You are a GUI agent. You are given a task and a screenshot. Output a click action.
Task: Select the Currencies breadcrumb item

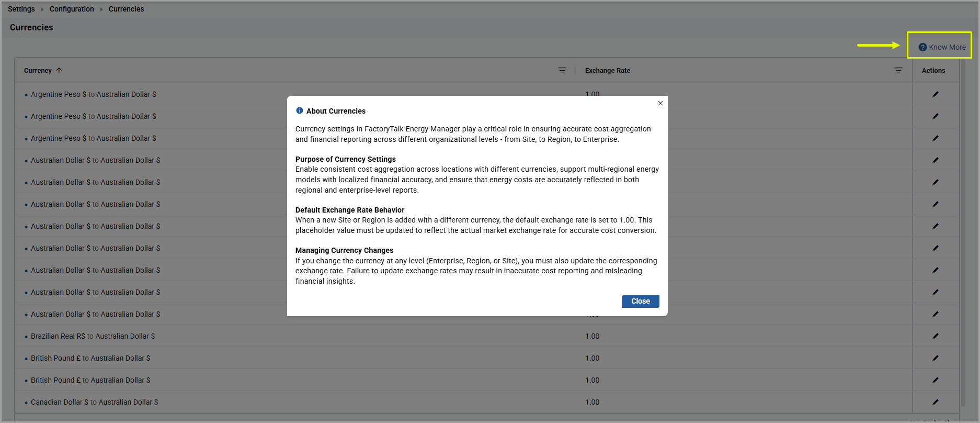[126, 9]
